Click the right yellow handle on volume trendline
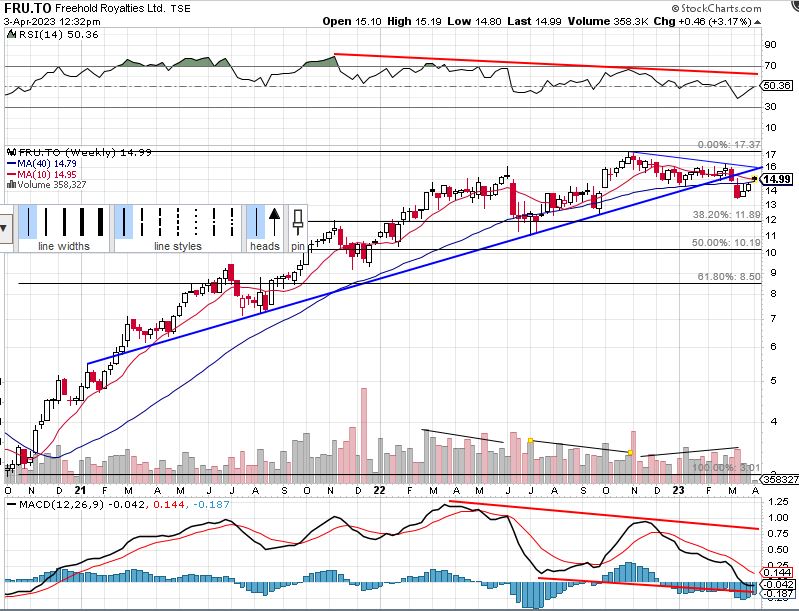This screenshot has height=611, width=799. click(x=630, y=453)
